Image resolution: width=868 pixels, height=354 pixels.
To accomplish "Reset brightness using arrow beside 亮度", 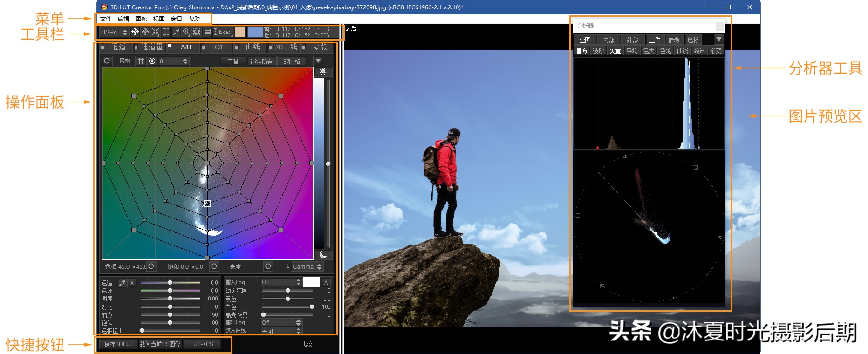I will click(x=268, y=266).
